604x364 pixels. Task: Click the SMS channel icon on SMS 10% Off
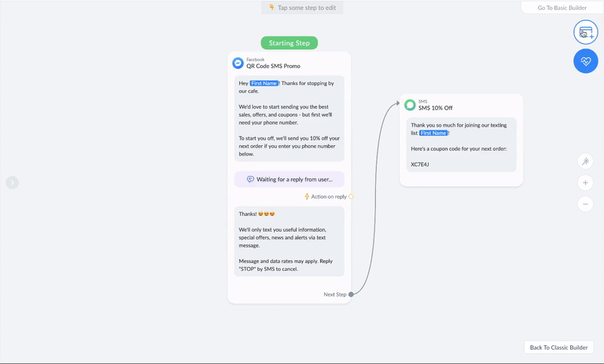[410, 105]
